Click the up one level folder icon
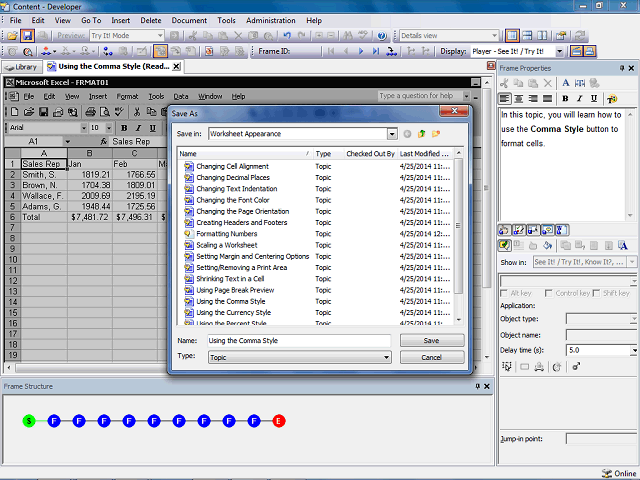This screenshot has width=640, height=480. click(x=422, y=134)
